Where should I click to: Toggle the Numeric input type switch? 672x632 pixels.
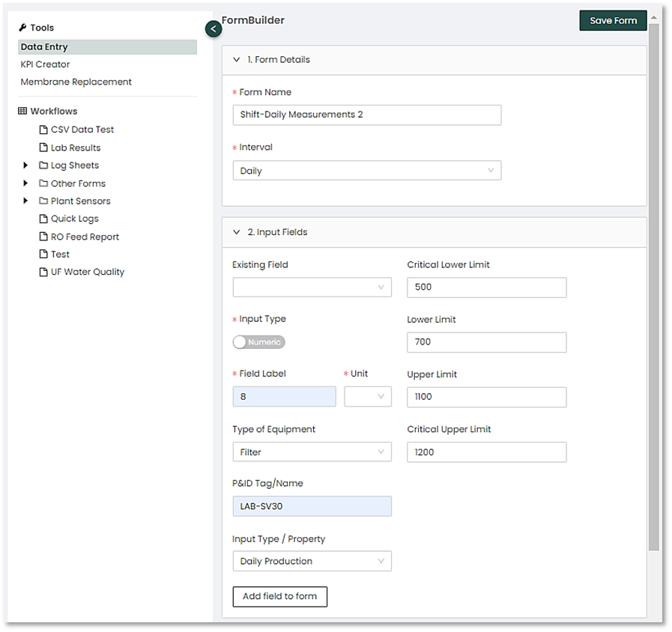[x=258, y=342]
